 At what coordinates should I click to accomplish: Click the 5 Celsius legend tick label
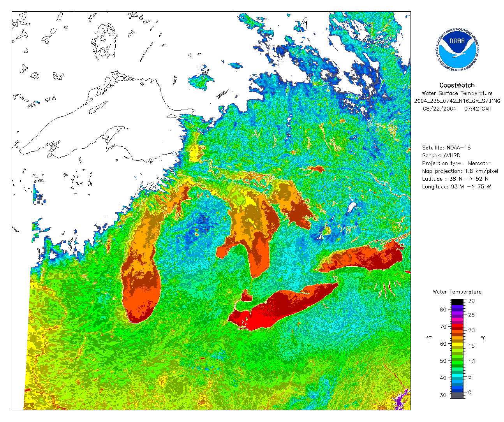click(470, 377)
